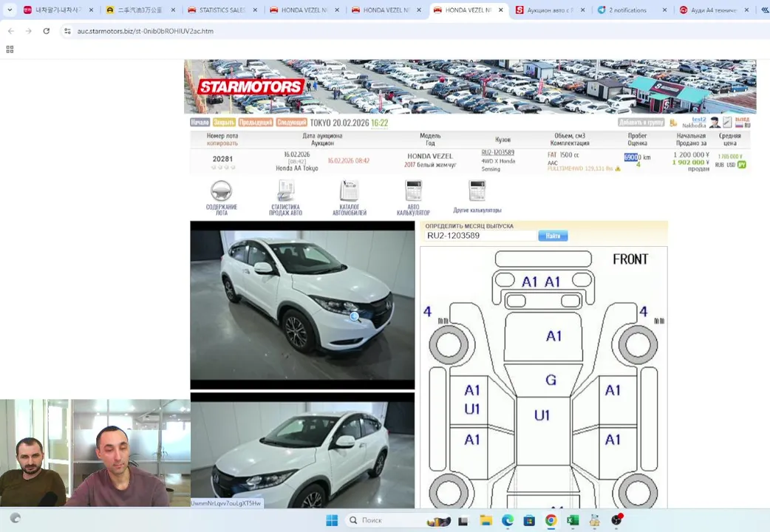Viewport: 770px width, 532px height.
Task: Click the Найти button
Action: coord(553,236)
